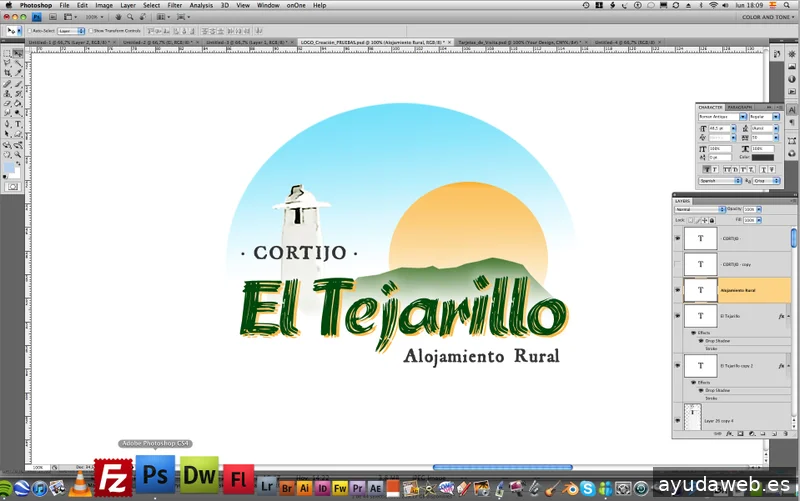Screen dimensions: 800x501
Task: Open the Spanish language dropdown
Action: [x=719, y=181]
